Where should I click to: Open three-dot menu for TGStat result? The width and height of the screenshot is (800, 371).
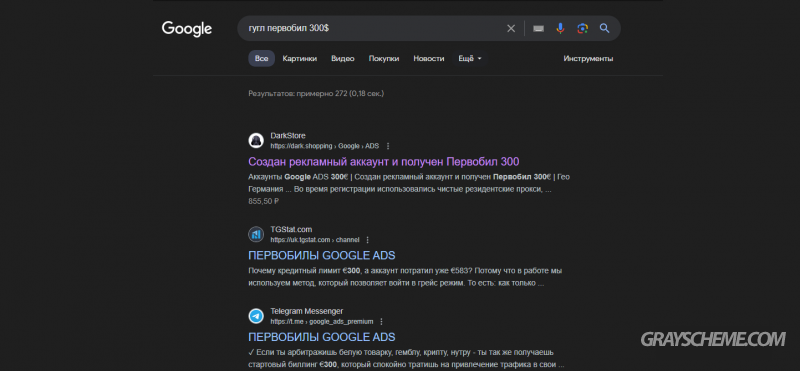coord(367,240)
